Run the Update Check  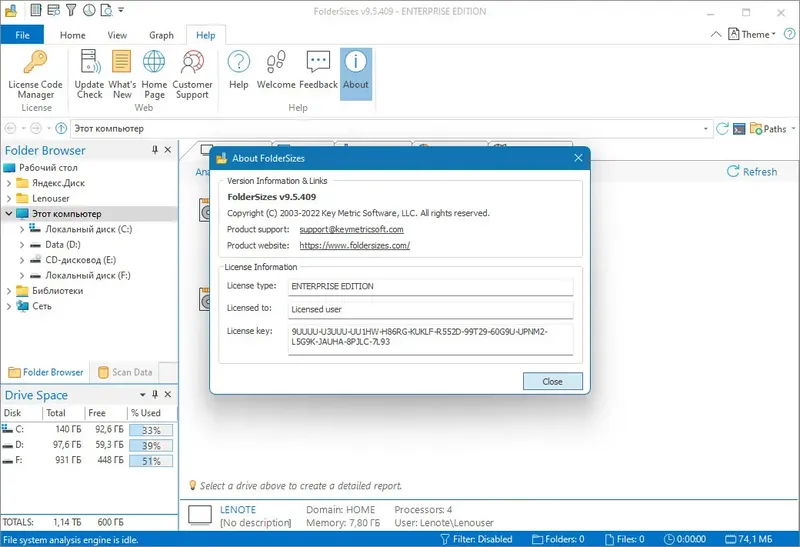coord(89,75)
